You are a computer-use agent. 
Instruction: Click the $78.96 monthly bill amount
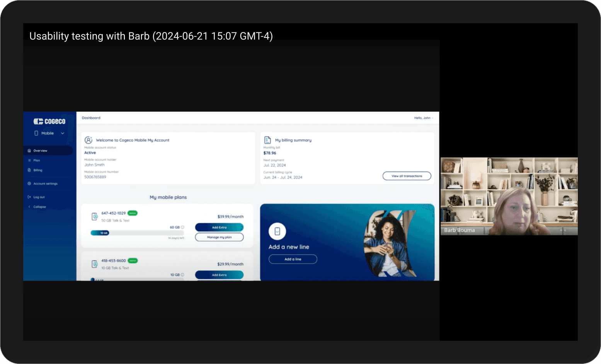point(270,153)
